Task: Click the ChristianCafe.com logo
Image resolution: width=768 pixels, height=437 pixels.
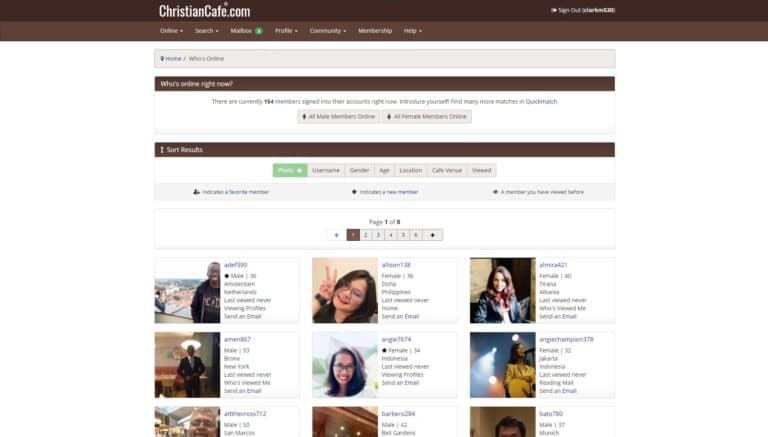Action: 204,10
